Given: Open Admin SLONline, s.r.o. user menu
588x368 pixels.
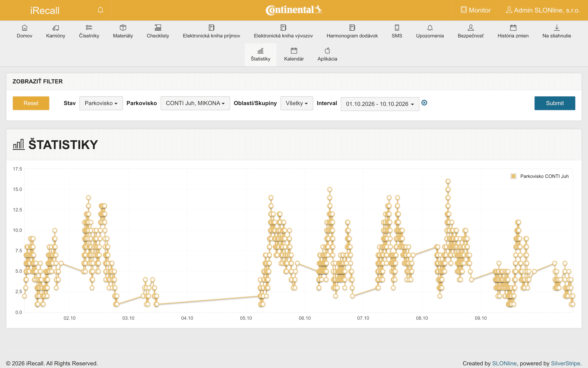Looking at the screenshot, I should click(x=543, y=10).
